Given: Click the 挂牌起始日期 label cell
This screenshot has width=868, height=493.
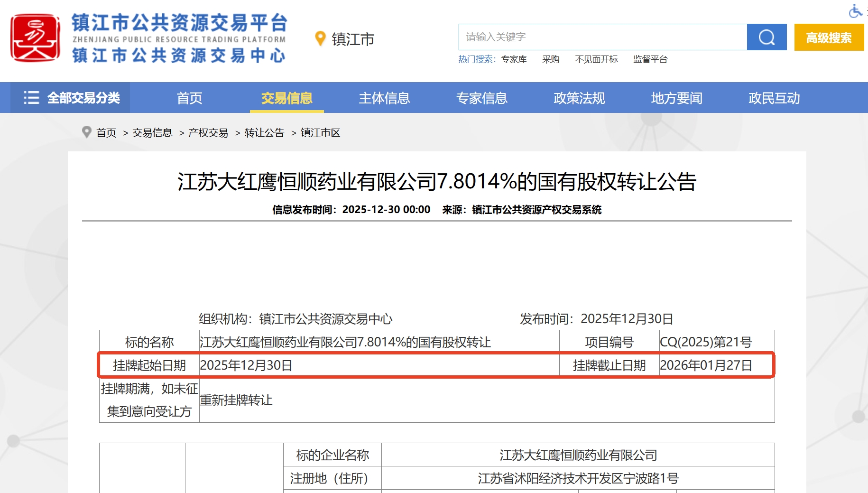Looking at the screenshot, I should coord(149,365).
